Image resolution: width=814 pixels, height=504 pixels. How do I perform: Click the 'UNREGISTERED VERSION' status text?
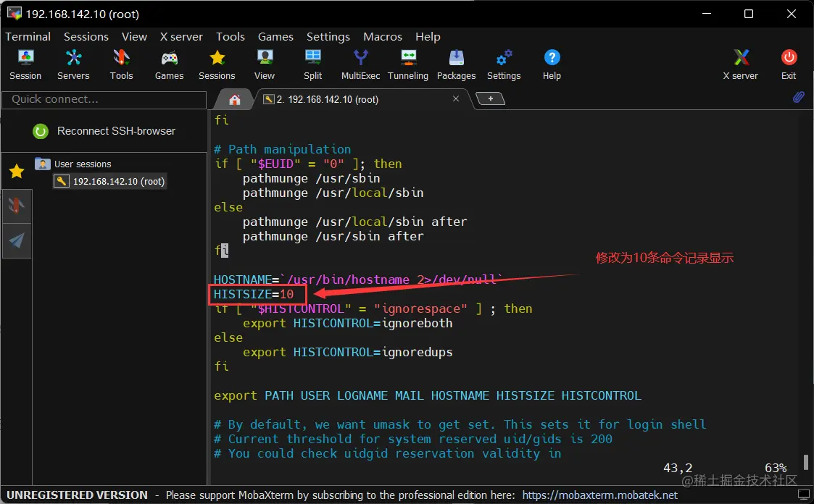click(77, 495)
